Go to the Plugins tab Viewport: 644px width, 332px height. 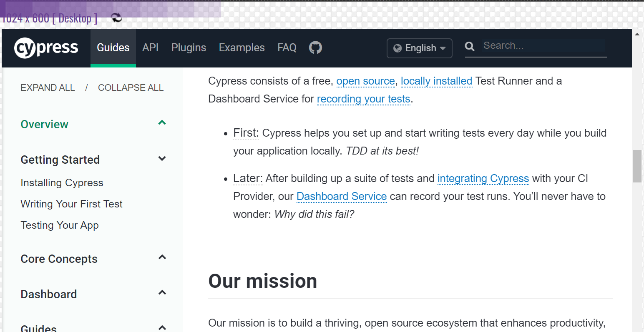pyautogui.click(x=189, y=47)
